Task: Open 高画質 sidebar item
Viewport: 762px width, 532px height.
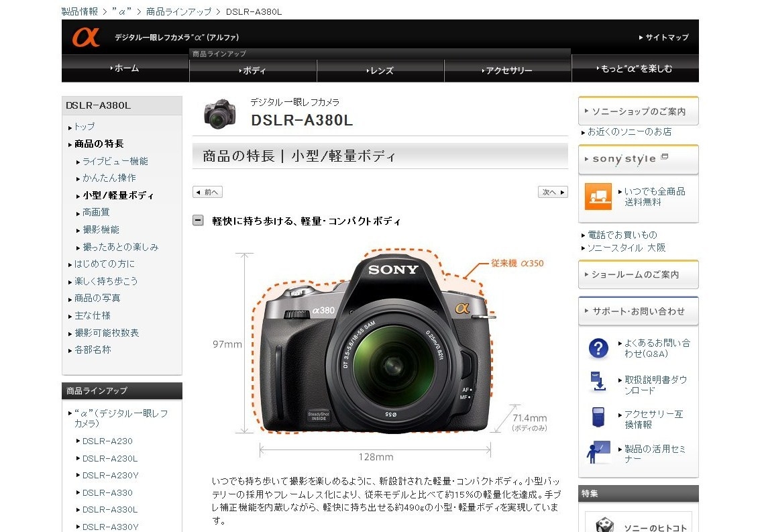Action: click(96, 212)
